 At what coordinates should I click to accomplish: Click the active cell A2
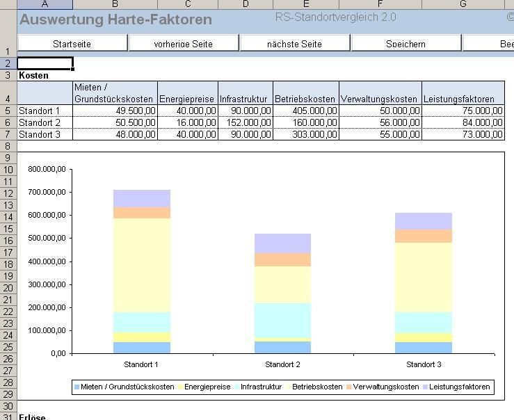[45, 63]
